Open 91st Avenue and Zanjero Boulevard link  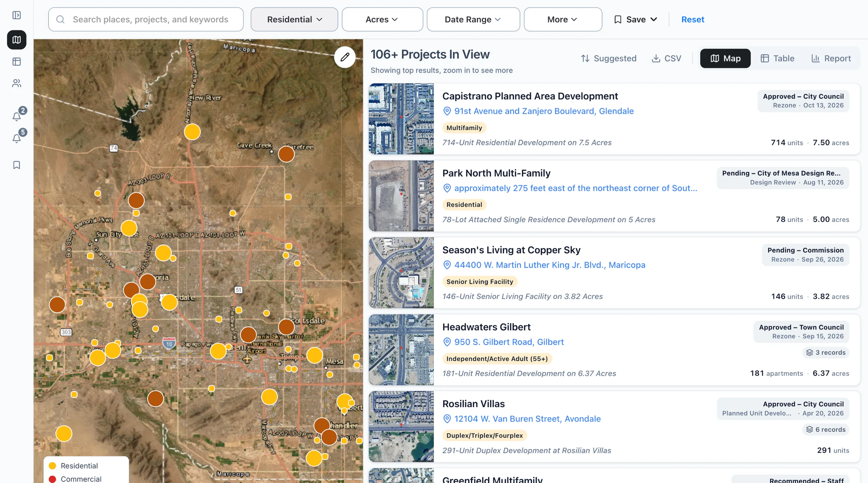(x=544, y=111)
